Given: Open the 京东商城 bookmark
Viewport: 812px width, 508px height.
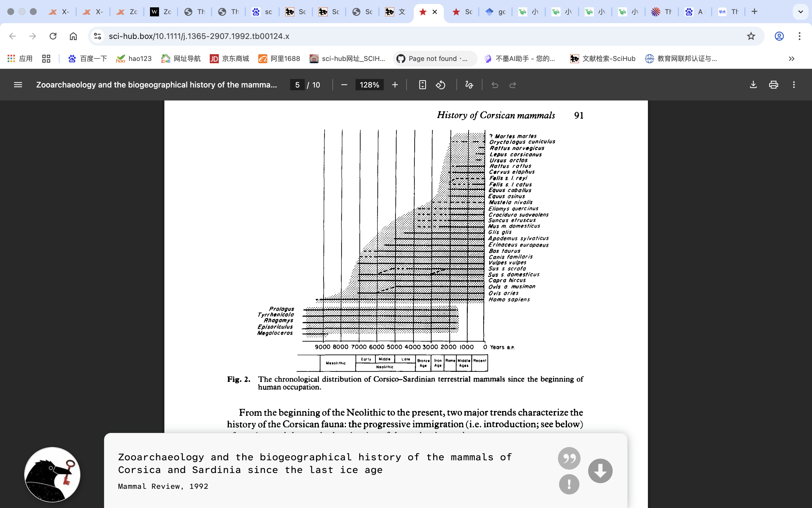Looking at the screenshot, I should point(229,59).
